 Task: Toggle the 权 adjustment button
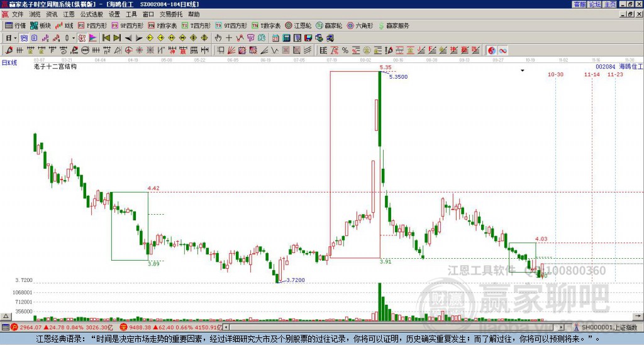coord(82,38)
